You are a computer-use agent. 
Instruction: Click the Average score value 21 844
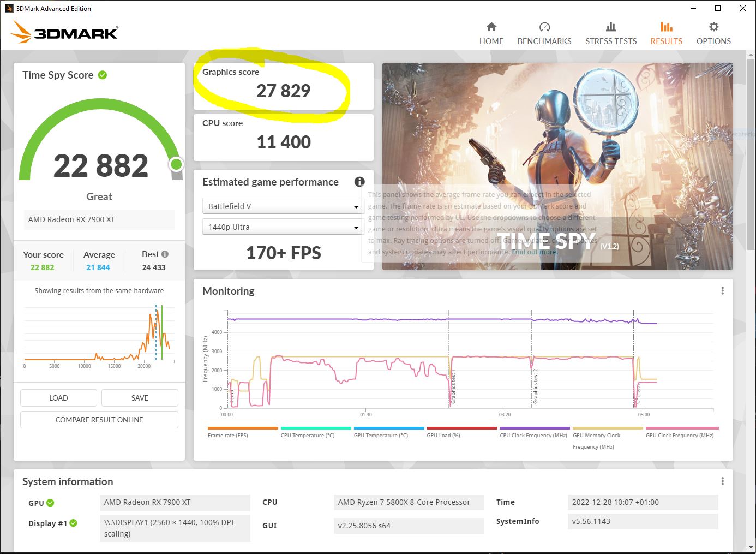[x=98, y=267]
